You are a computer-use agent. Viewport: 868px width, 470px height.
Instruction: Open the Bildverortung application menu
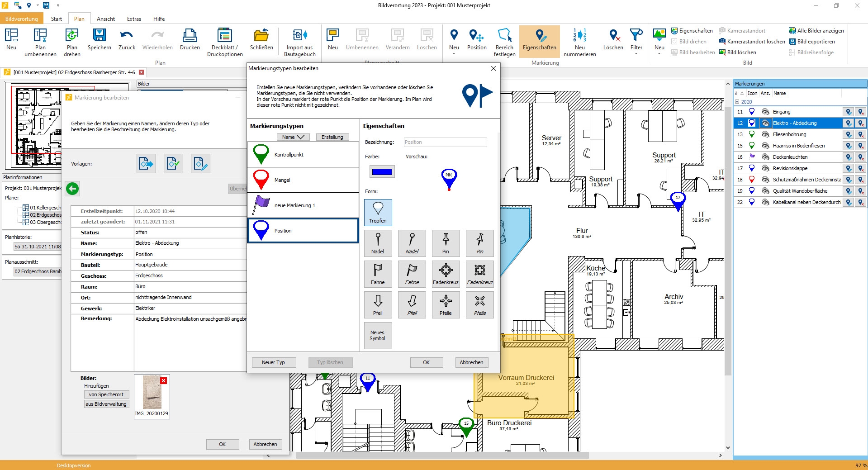pyautogui.click(x=22, y=19)
